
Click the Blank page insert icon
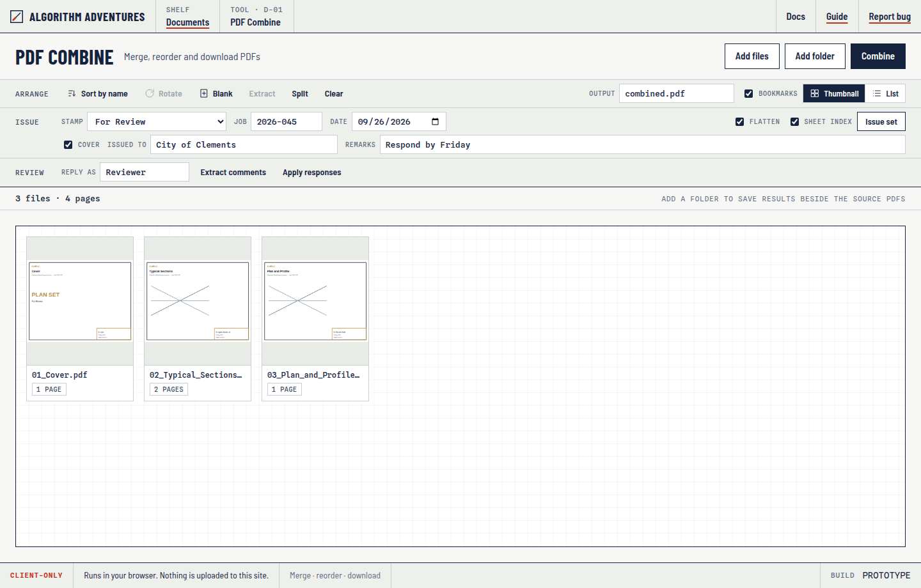pos(204,93)
